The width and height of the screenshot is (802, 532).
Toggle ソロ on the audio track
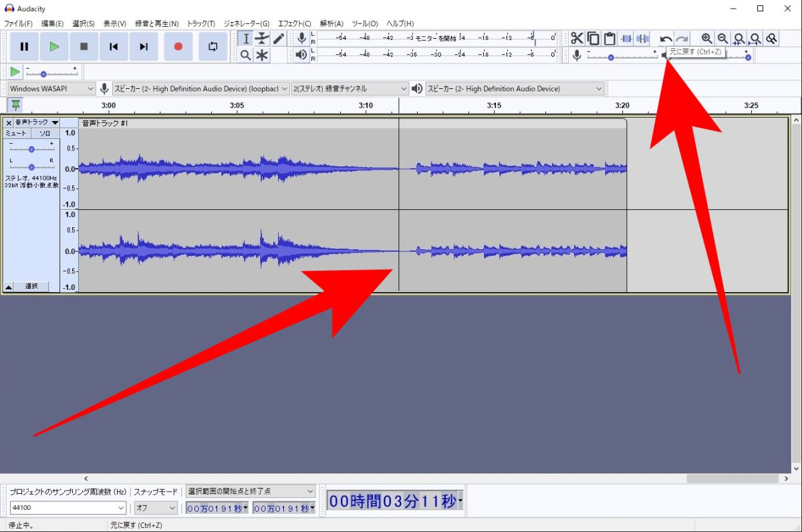[x=45, y=134]
